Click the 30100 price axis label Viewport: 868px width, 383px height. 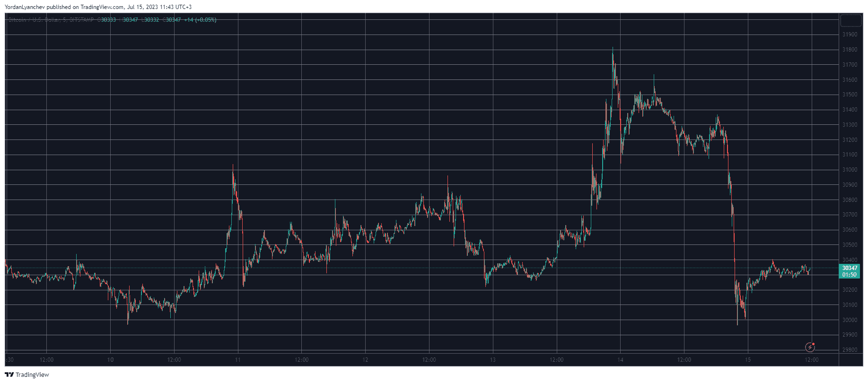point(850,305)
